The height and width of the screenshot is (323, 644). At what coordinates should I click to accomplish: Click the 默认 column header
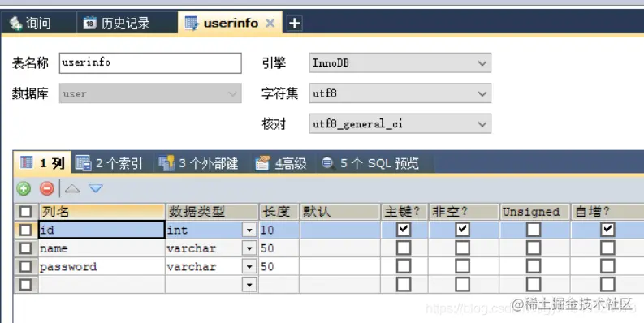coord(339,212)
